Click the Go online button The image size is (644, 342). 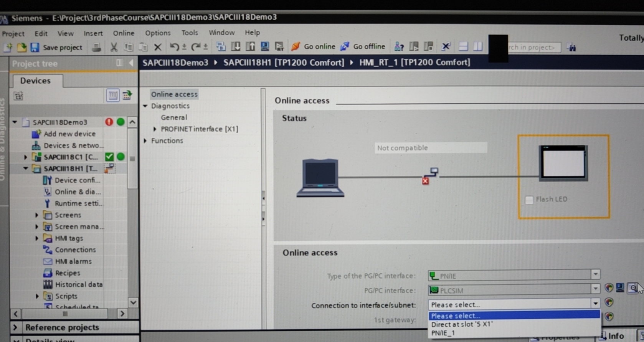coord(313,46)
